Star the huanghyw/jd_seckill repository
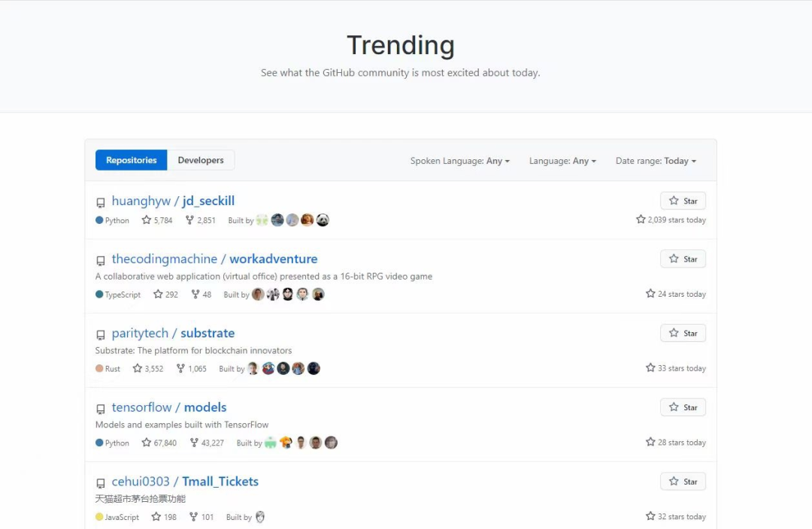This screenshot has width=812, height=529. (683, 201)
